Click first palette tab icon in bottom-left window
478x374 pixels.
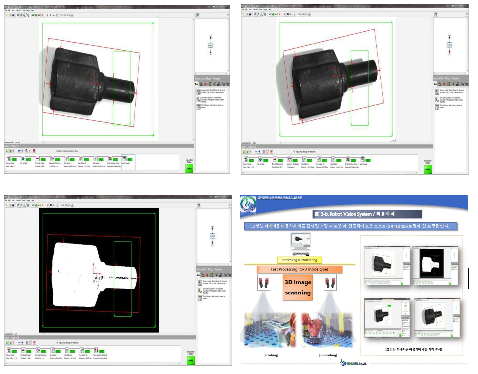click(x=199, y=274)
